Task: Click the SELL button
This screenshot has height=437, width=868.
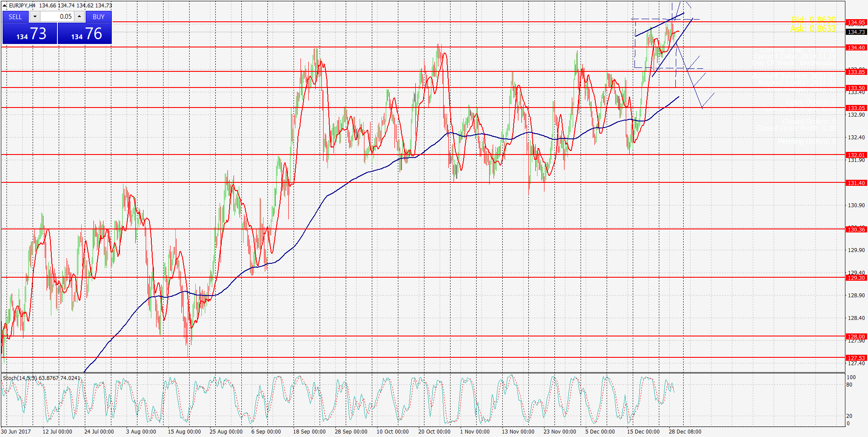Action: [15, 17]
